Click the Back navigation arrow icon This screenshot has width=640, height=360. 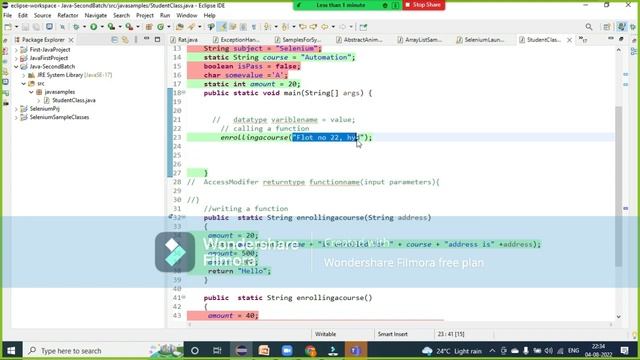point(324,27)
